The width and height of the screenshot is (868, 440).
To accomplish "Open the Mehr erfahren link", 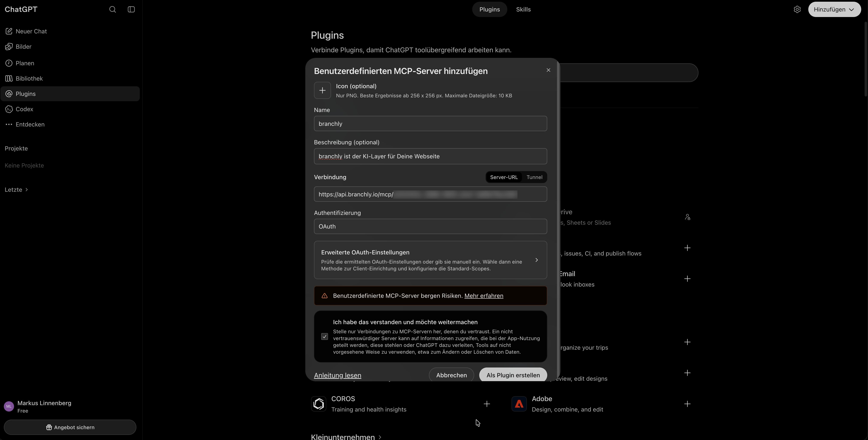I will 483,296.
